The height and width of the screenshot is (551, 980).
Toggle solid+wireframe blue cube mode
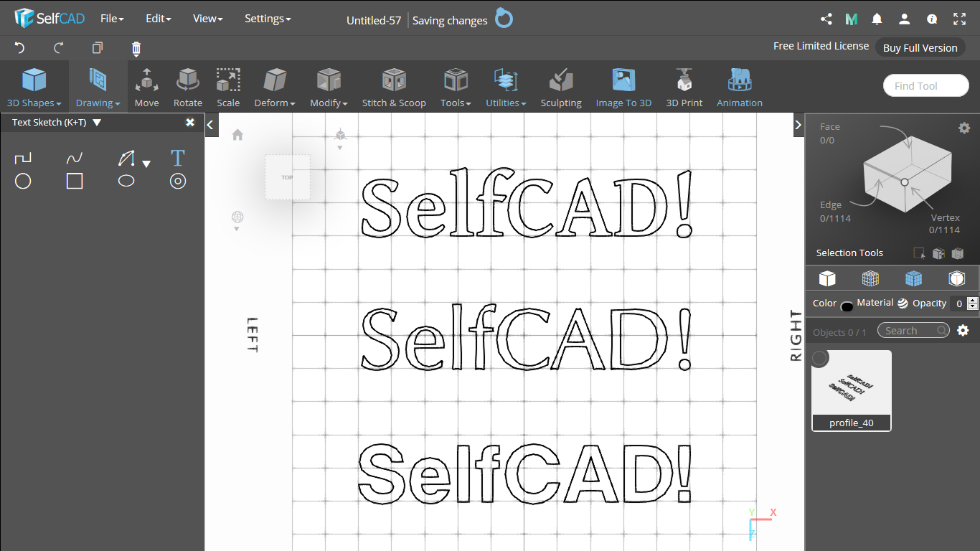tap(913, 278)
